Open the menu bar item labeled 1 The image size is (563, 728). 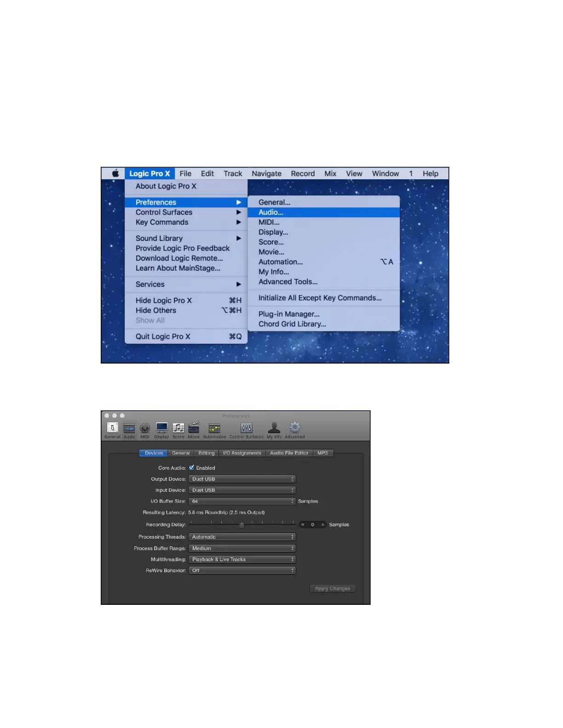click(x=411, y=173)
